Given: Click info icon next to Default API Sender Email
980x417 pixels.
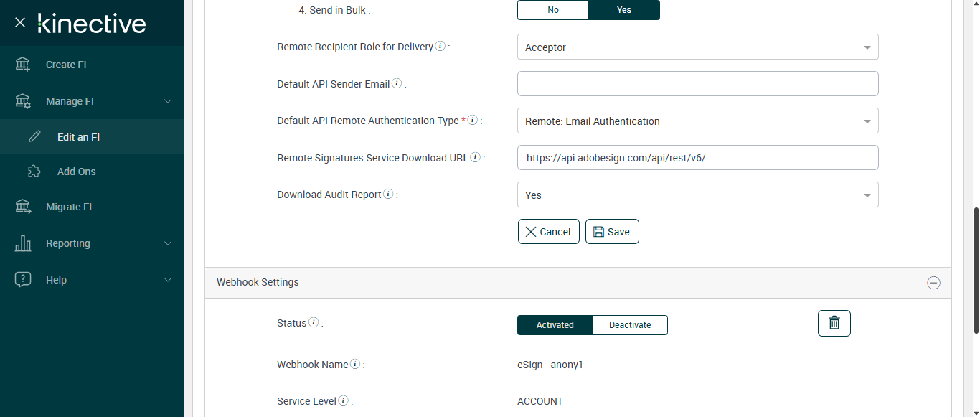Looking at the screenshot, I should click(397, 84).
